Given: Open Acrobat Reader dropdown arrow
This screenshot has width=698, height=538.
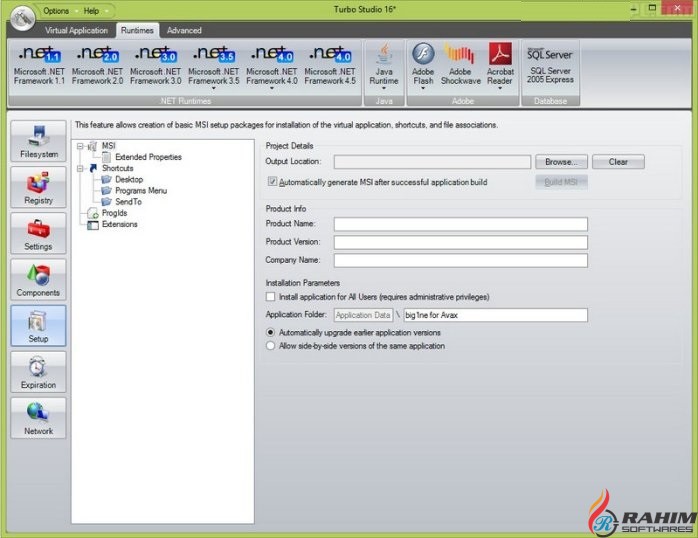Looking at the screenshot, I should [500, 89].
